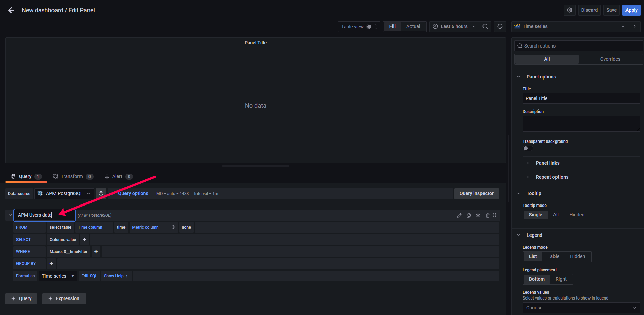Click the pencil icon to rename query

pos(459,215)
